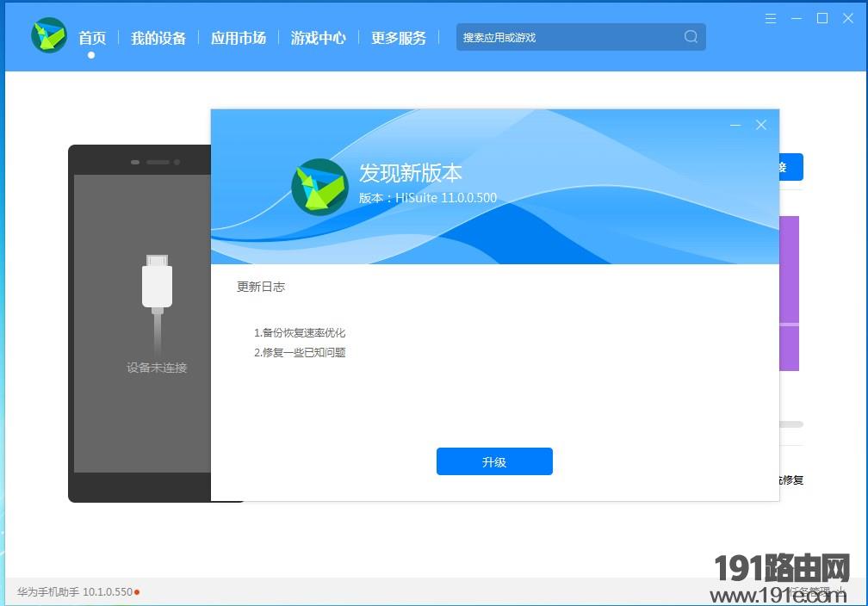This screenshot has height=606, width=868.
Task: Click the 华为手机助手 10.1.0.550 version text
Action: (75, 592)
